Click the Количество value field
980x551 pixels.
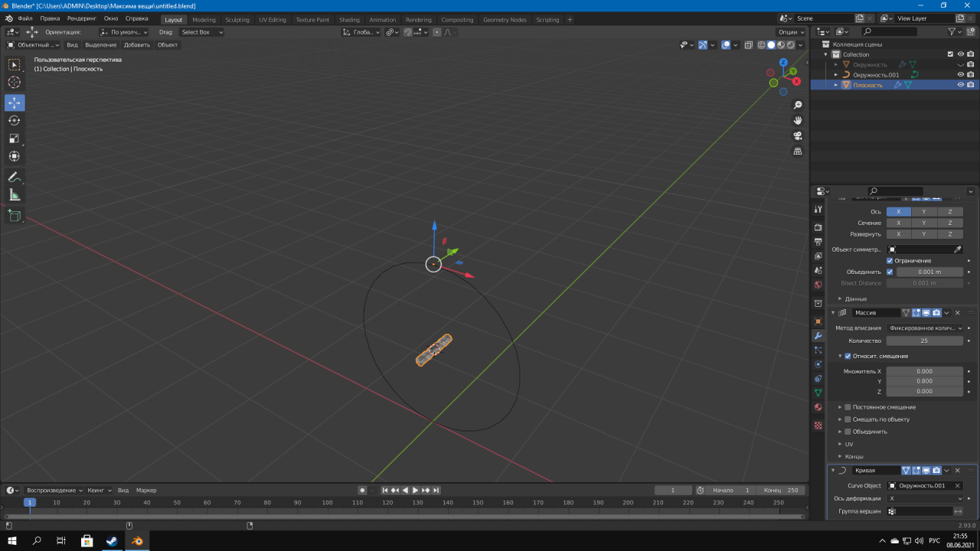925,341
